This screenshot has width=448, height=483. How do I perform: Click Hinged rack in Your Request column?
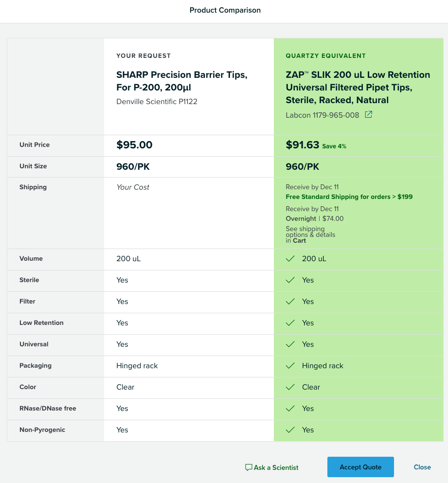(x=137, y=366)
